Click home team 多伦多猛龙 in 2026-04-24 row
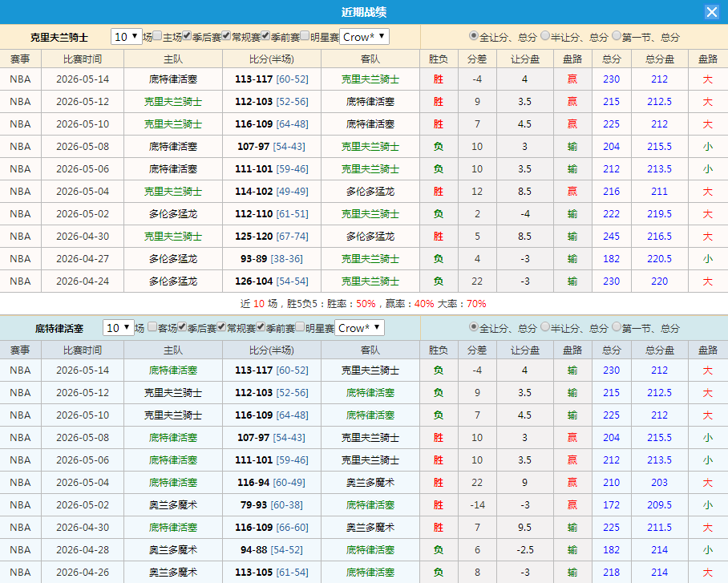 (x=173, y=281)
